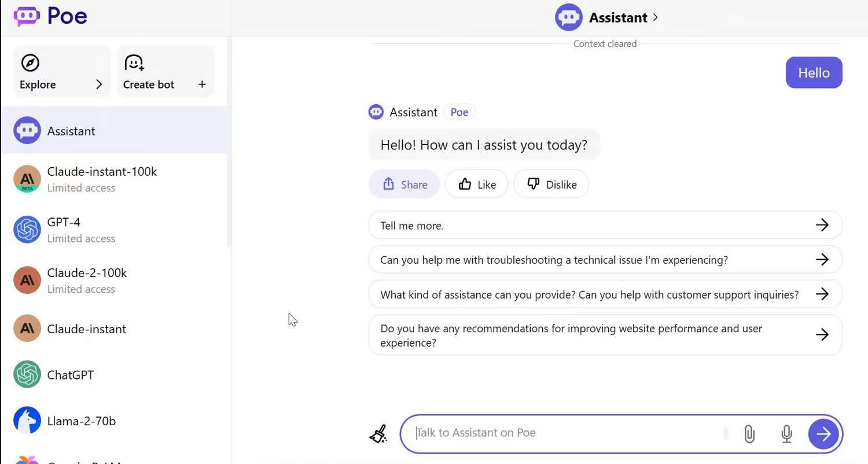Click the reply 'Hello! How can I assist you today?'
Screen dimensions: 868x464
pyautogui.click(x=484, y=145)
